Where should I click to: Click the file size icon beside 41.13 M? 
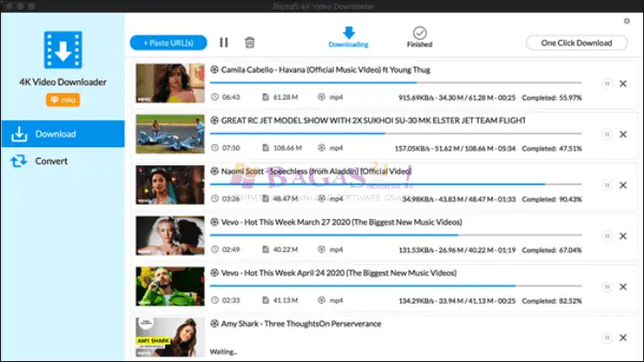coord(266,300)
